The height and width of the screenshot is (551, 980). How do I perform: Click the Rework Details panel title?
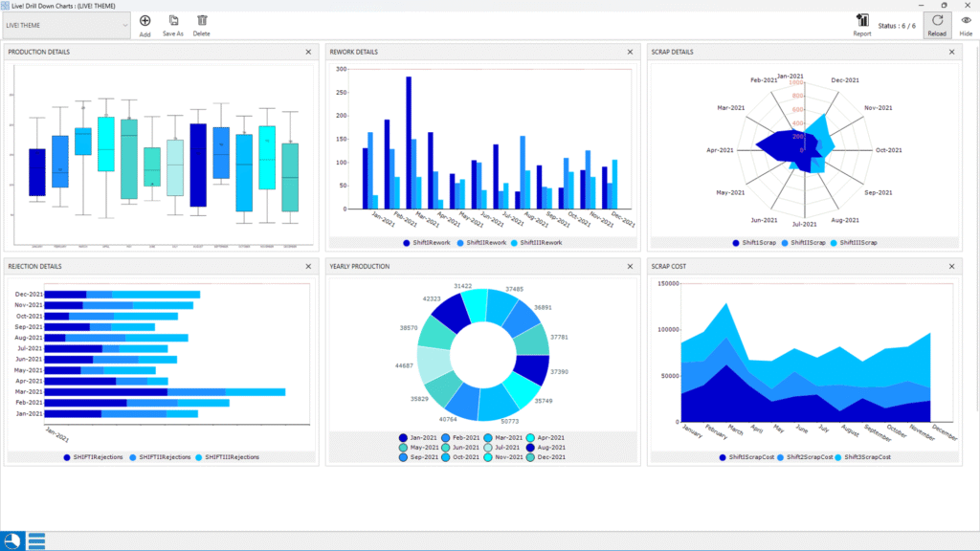[353, 53]
